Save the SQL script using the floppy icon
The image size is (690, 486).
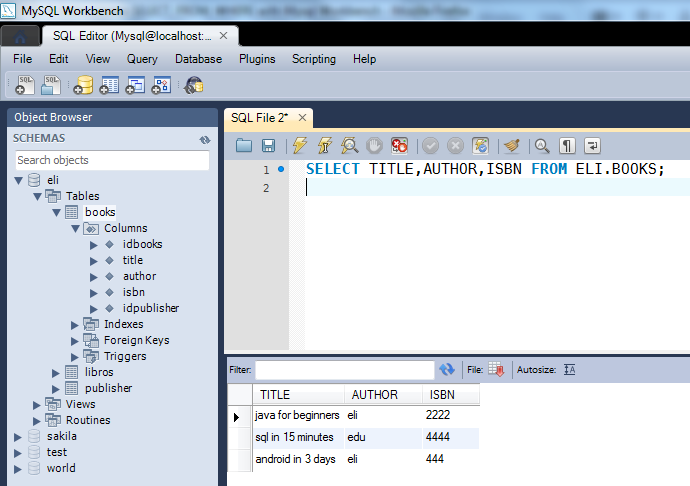(268, 145)
